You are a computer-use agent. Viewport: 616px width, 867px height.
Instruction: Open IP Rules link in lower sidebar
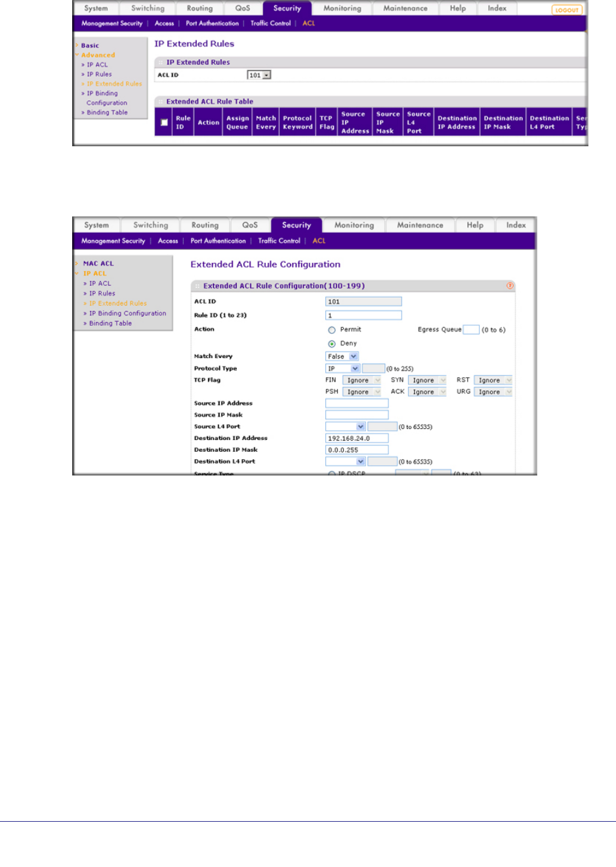pos(102,294)
